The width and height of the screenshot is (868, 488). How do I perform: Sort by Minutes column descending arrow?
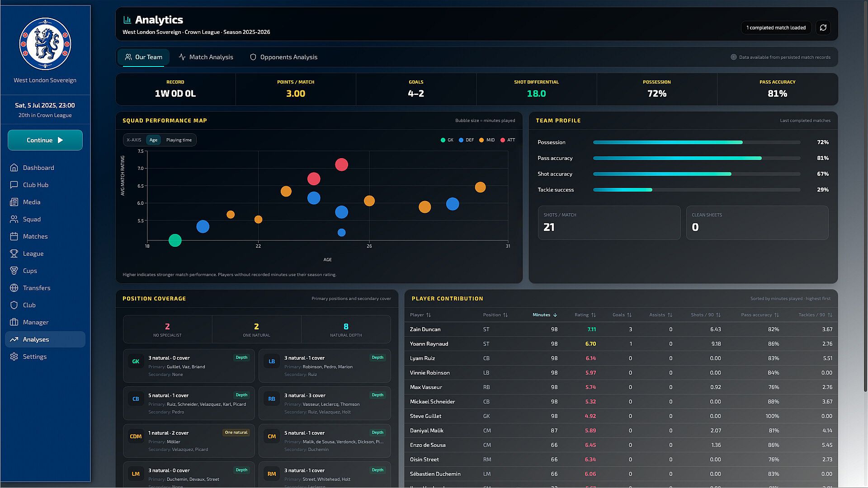pyautogui.click(x=555, y=315)
